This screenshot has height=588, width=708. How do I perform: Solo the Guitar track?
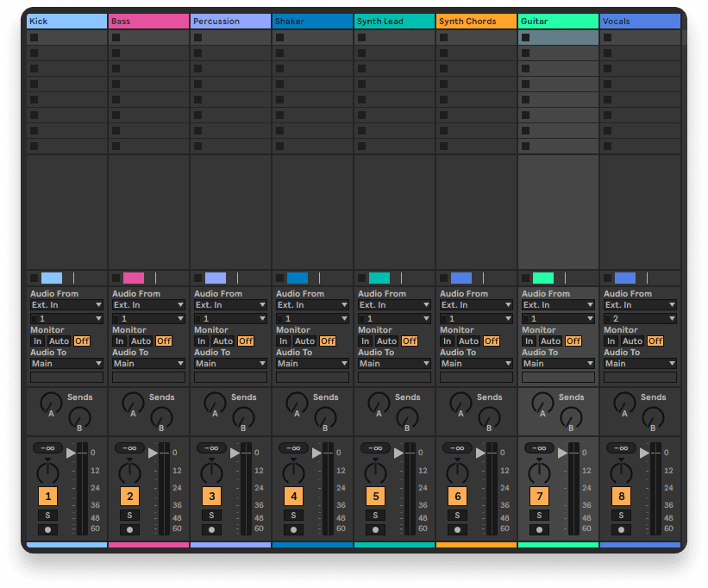pyautogui.click(x=540, y=516)
